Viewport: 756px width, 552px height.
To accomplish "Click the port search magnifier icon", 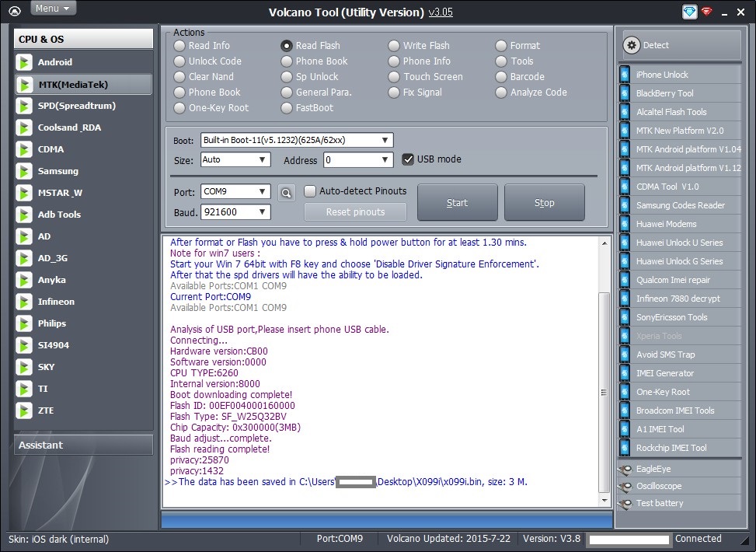I will [287, 193].
